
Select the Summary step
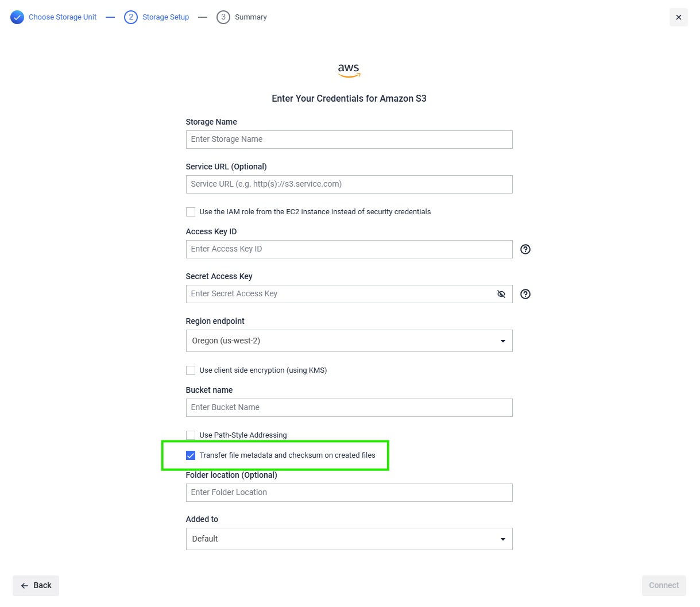[251, 17]
